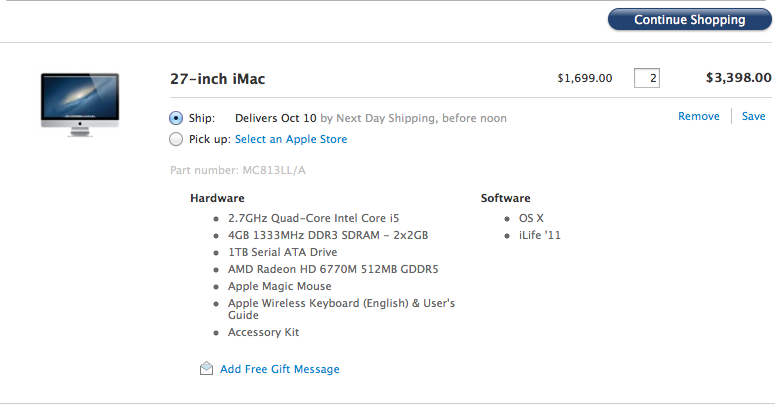Remove the iMac from the cart
The width and height of the screenshot is (775, 404).
click(x=698, y=116)
